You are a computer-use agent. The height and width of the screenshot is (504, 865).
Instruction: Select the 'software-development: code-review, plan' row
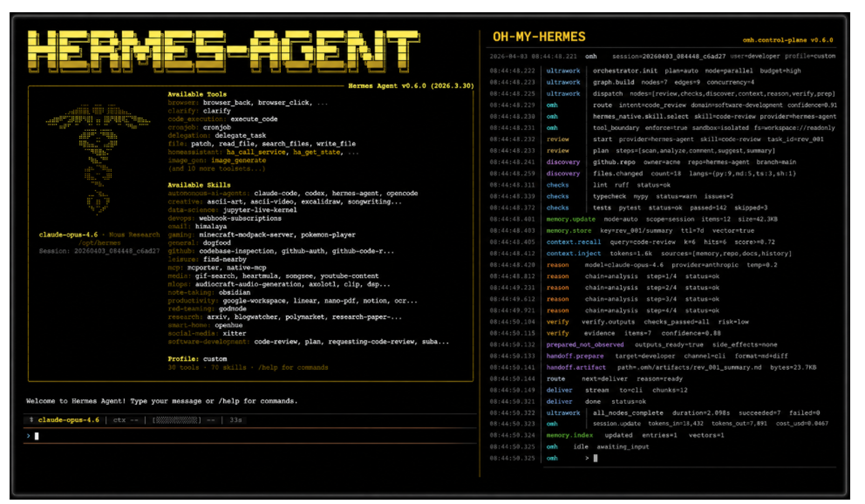(x=308, y=342)
